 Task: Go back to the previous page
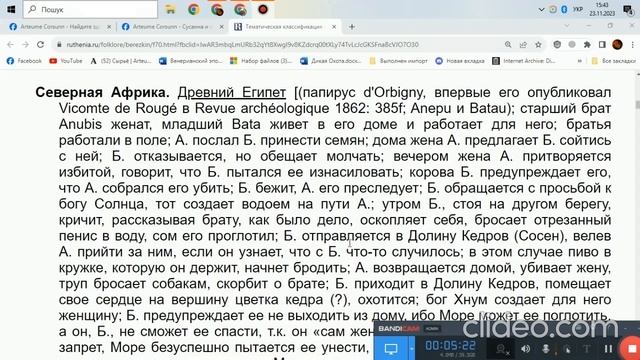pyautogui.click(x=10, y=44)
